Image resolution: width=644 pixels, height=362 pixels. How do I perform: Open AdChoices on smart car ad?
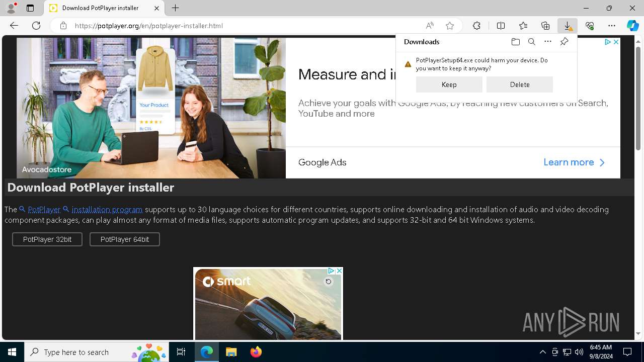coord(331,270)
